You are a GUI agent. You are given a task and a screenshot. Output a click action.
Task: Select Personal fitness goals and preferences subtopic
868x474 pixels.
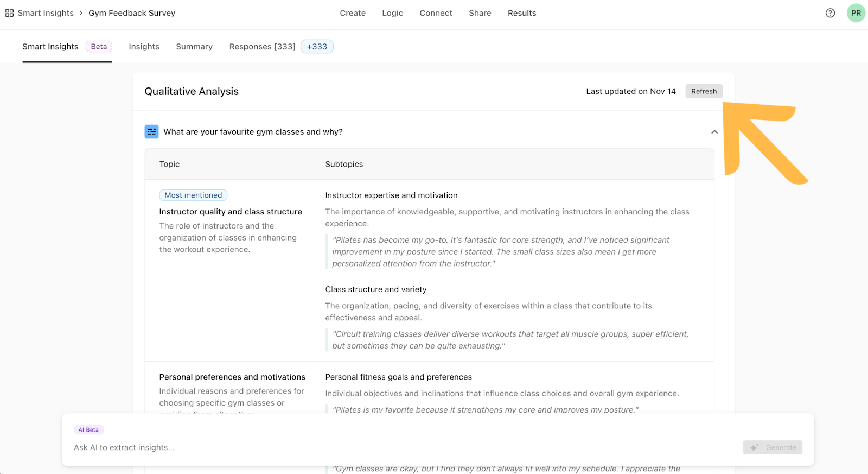(398, 377)
